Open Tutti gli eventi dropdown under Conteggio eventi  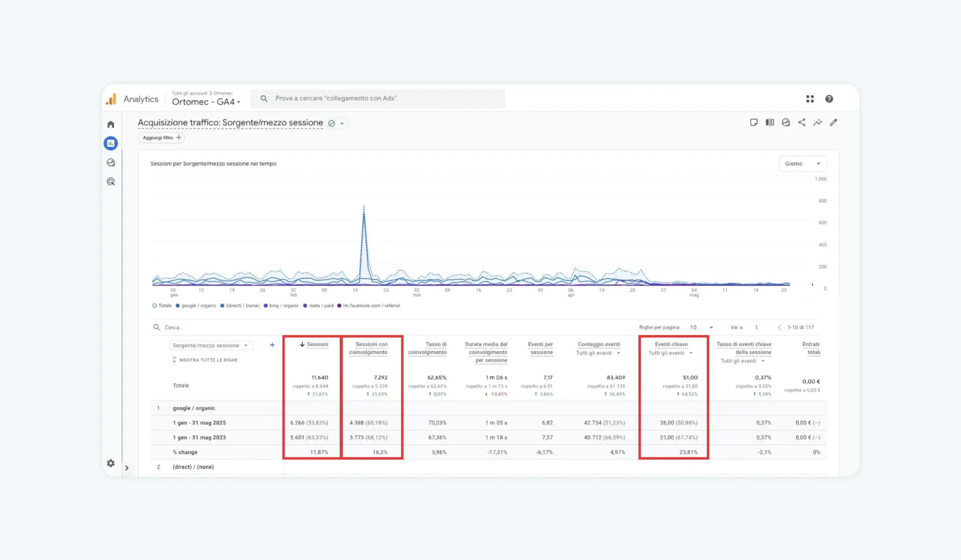(598, 353)
